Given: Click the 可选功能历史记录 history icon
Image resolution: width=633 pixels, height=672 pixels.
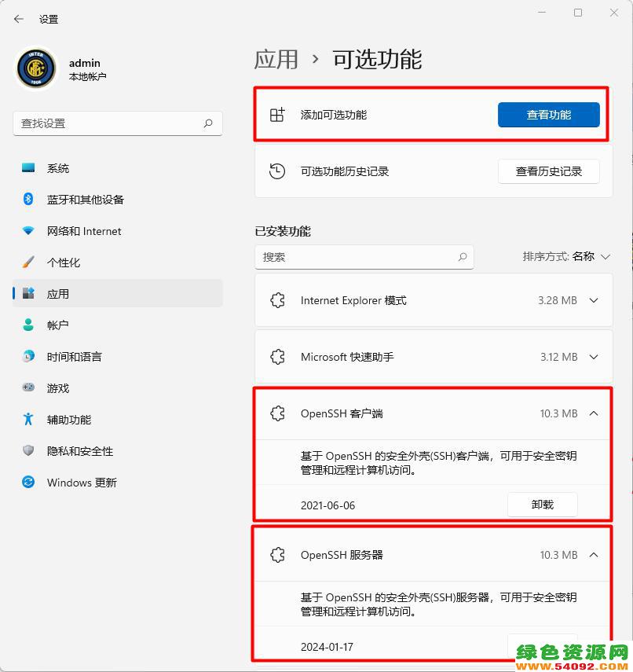Looking at the screenshot, I should (277, 171).
